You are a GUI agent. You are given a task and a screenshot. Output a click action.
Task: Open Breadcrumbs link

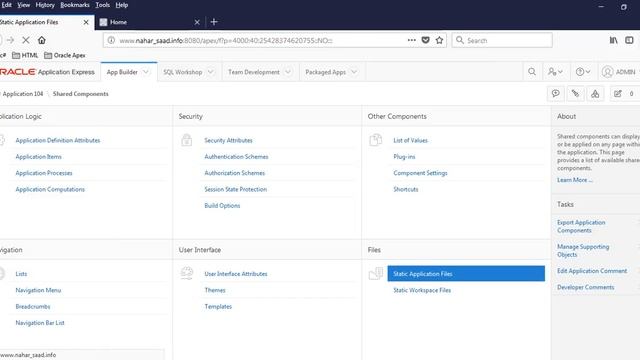pyautogui.click(x=33, y=306)
